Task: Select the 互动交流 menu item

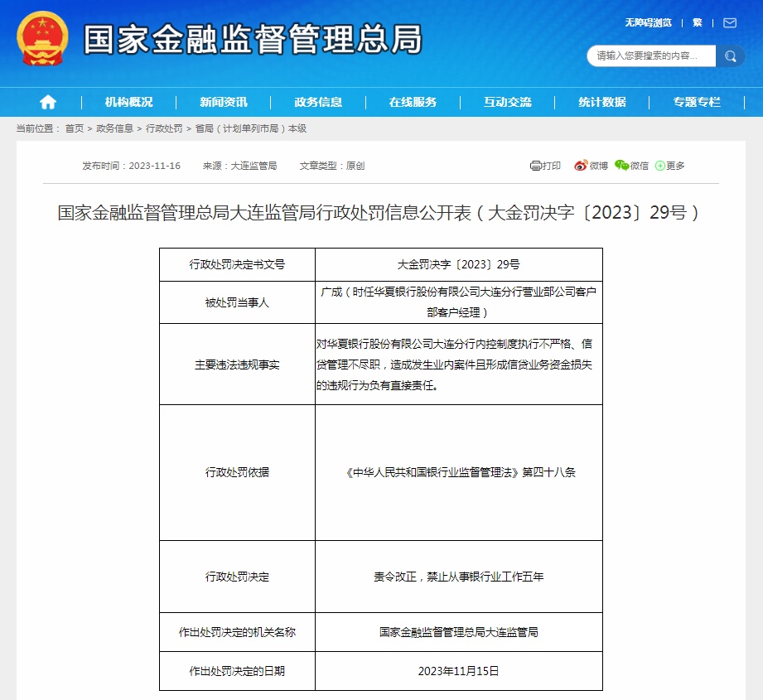Action: (508, 102)
